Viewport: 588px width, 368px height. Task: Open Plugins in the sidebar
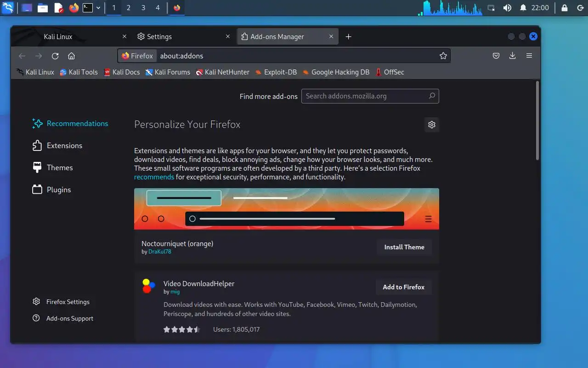click(x=52, y=190)
